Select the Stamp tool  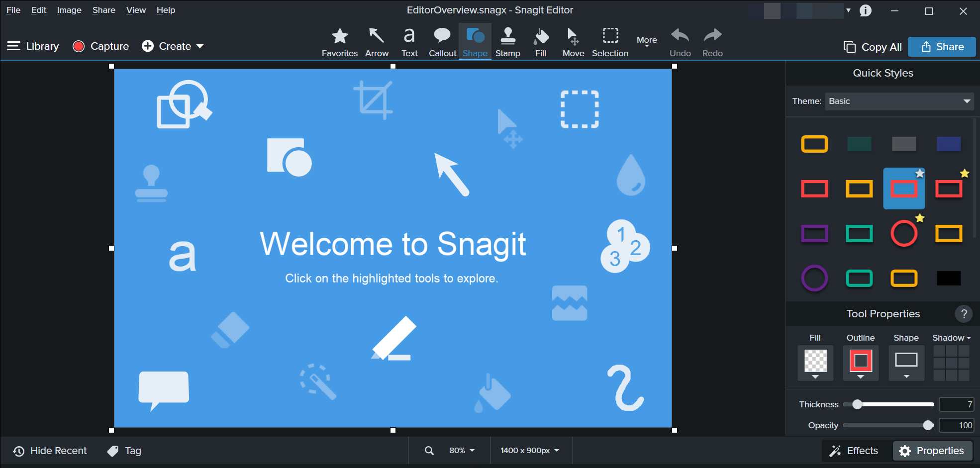point(507,42)
